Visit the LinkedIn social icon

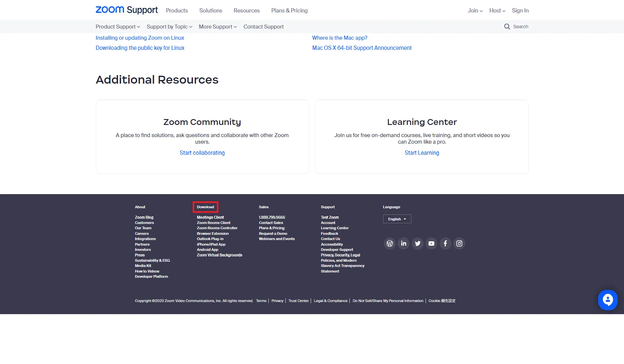pos(404,243)
